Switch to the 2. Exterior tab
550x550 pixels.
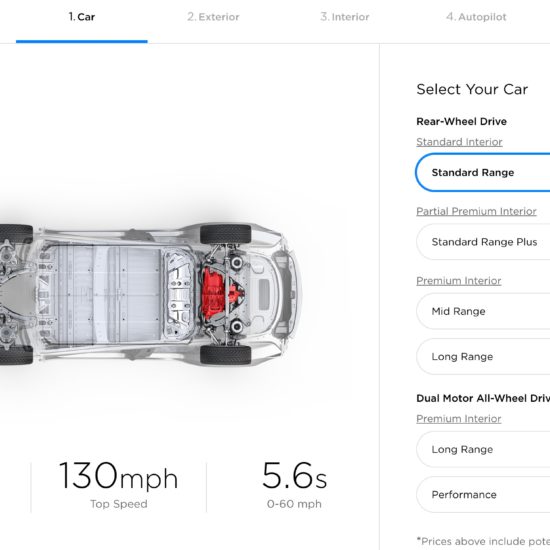(213, 17)
